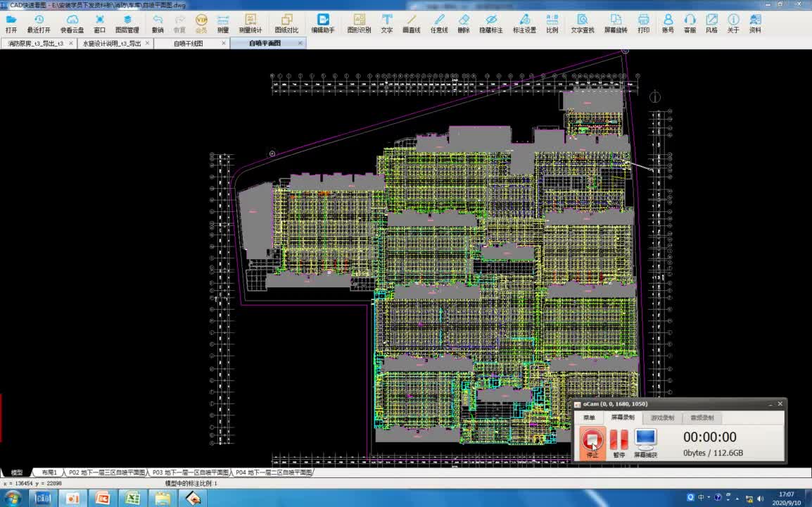Image resolution: width=812 pixels, height=507 pixels.
Task: Select oCam 音频录制 tab
Action: point(702,418)
